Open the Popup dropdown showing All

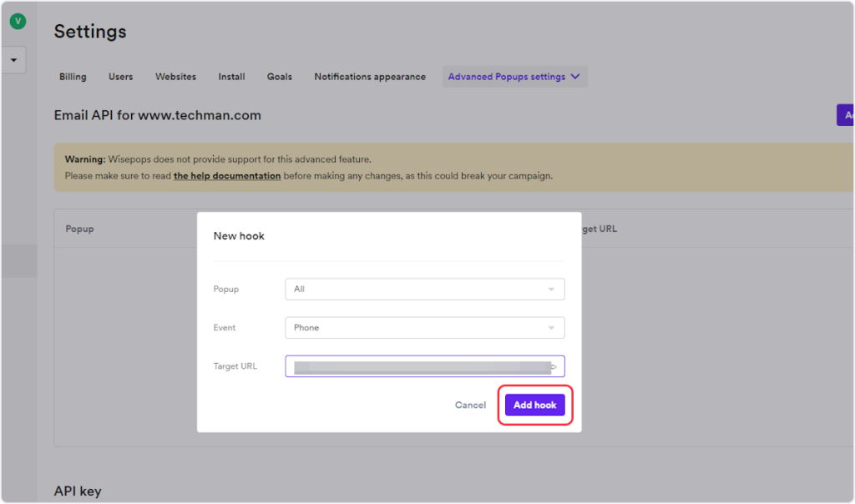point(424,290)
